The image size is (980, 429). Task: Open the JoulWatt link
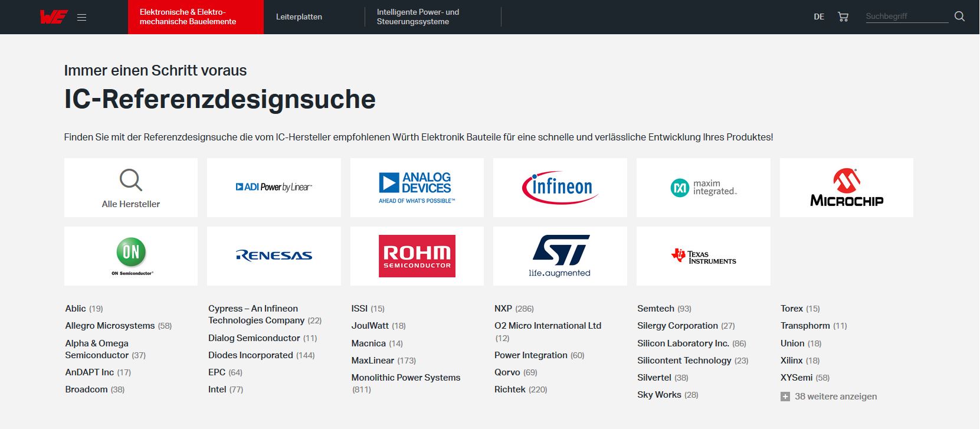pos(370,326)
